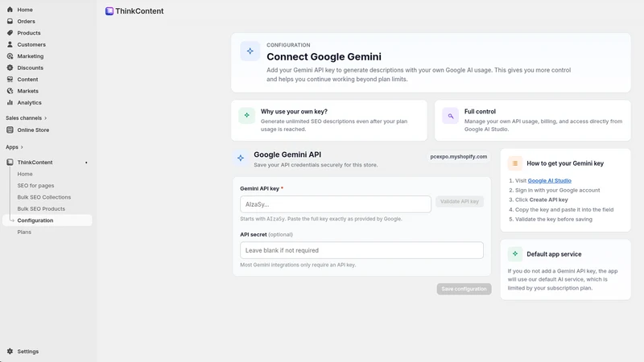The width and height of the screenshot is (644, 362).
Task: Click the Markets globe icon
Action: tap(10, 91)
